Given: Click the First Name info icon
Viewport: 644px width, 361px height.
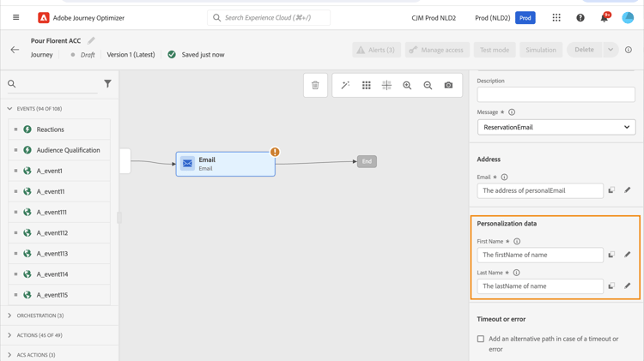Looking at the screenshot, I should click(x=517, y=242).
